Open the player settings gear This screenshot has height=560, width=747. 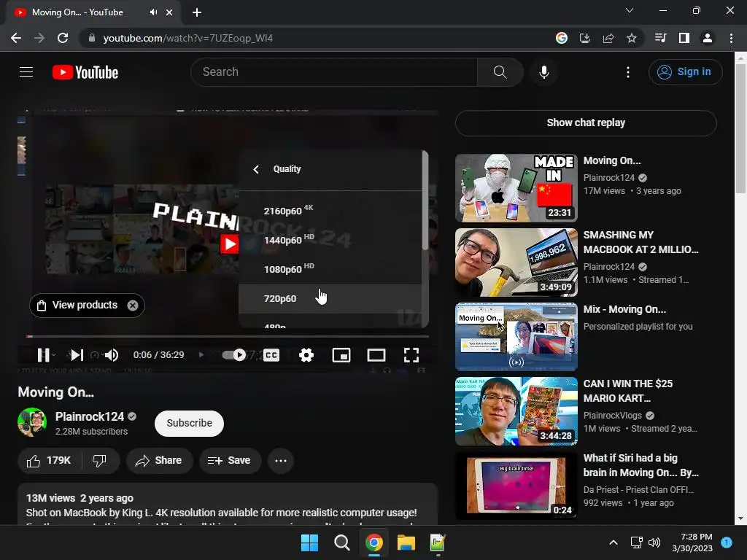coord(306,355)
